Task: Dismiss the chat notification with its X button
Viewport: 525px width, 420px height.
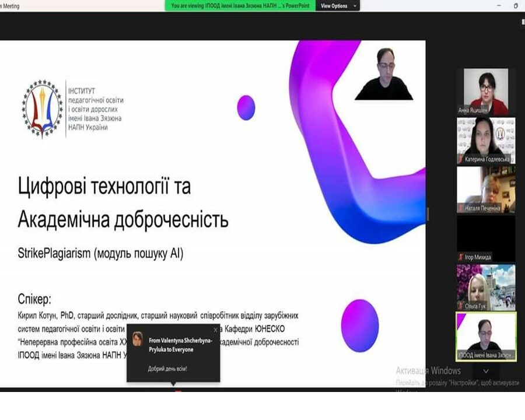Action: 216,329
